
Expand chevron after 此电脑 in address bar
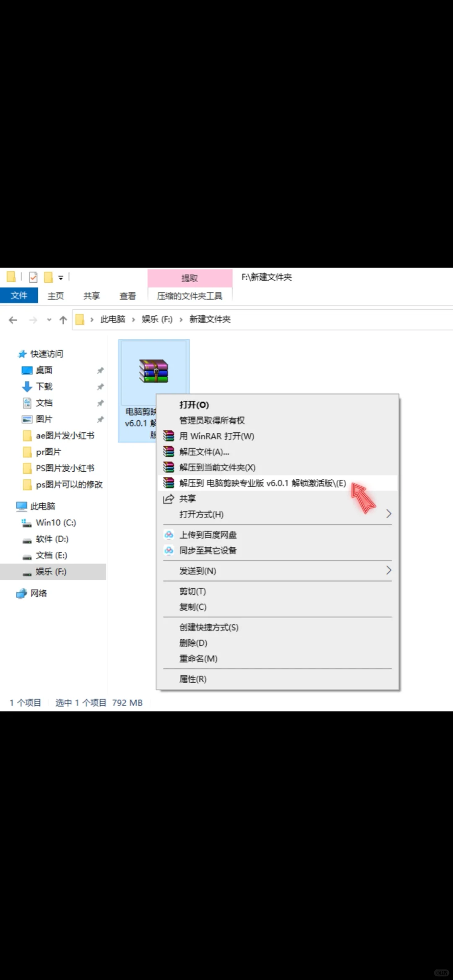[x=133, y=320]
